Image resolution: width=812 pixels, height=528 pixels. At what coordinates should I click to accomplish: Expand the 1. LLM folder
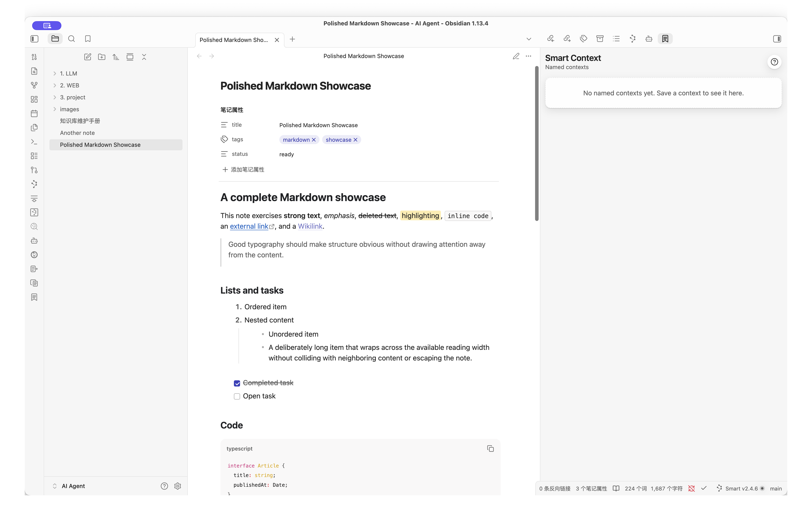tap(116, 73)
